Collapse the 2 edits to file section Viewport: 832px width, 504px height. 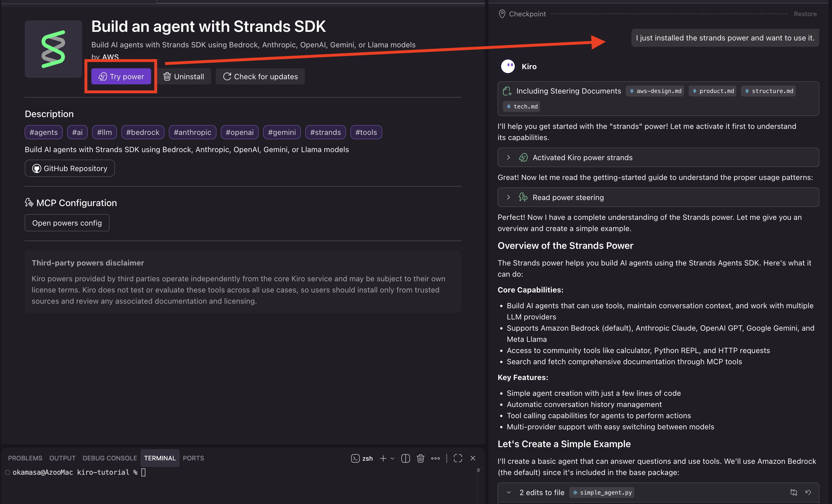[509, 493]
